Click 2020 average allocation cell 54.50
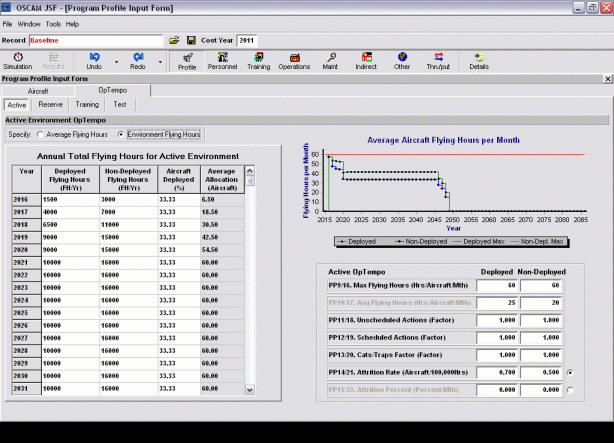 (x=222, y=250)
